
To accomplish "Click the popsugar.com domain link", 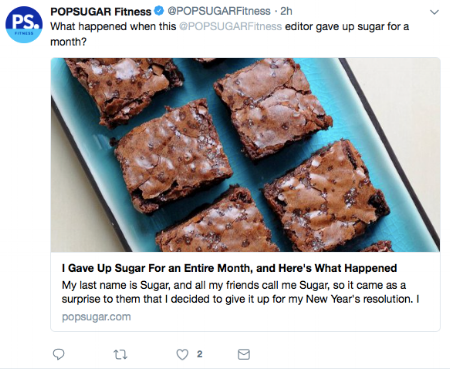I will coord(96,317).
